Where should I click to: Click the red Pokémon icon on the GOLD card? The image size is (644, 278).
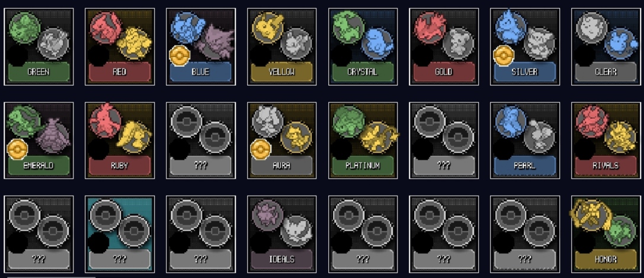[x=430, y=27]
